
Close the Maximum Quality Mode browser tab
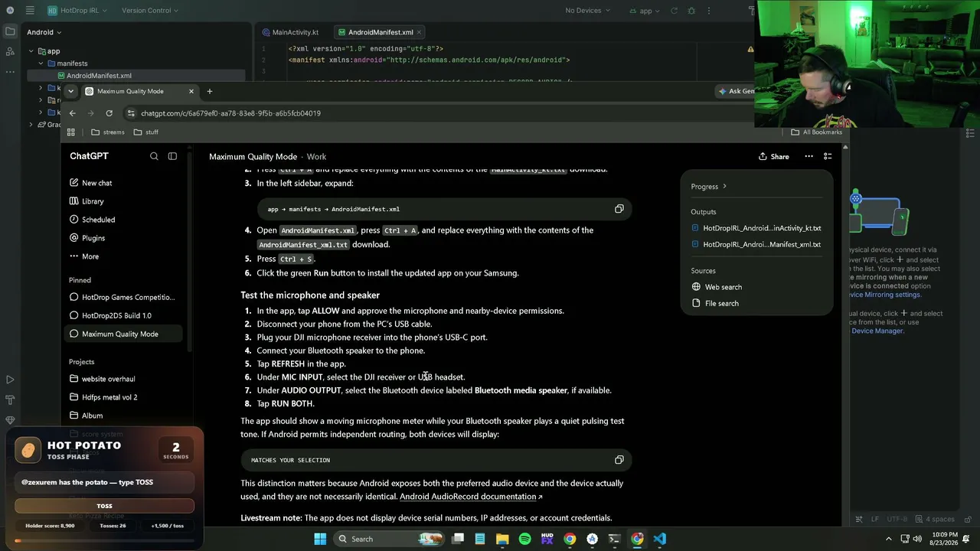pos(191,91)
